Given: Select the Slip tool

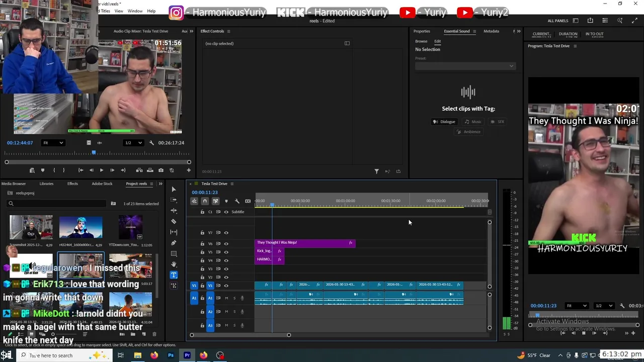Looking at the screenshot, I should click(x=174, y=232).
